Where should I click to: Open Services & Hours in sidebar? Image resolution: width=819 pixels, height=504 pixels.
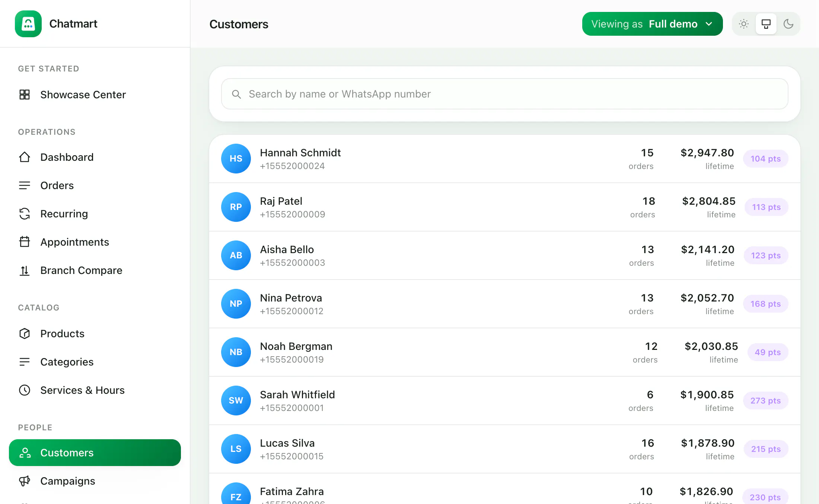click(95, 390)
